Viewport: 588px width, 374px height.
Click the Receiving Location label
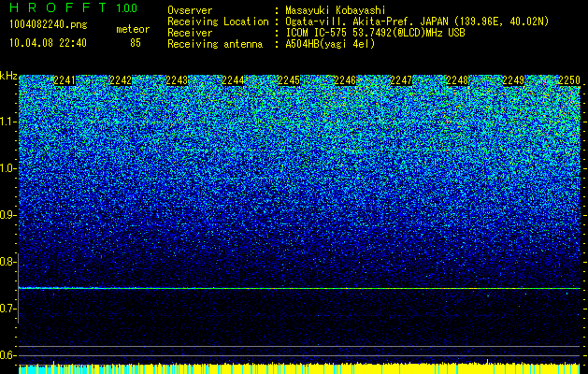[218, 22]
